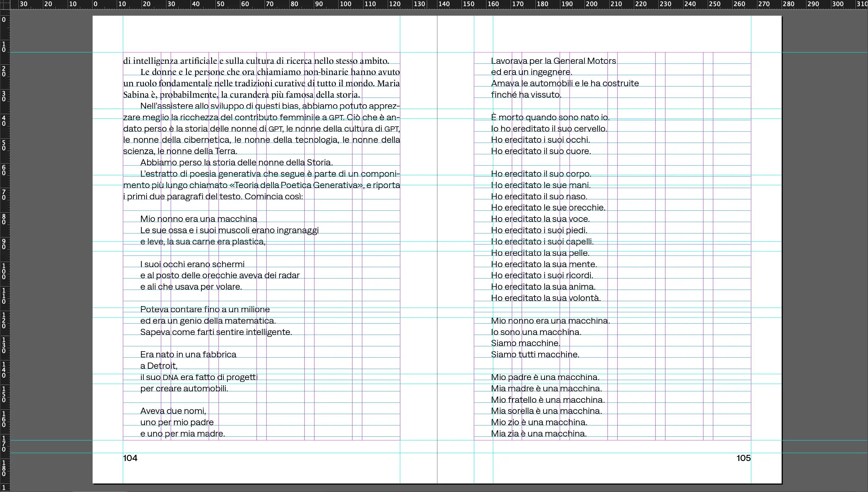The width and height of the screenshot is (868, 492).
Task: Click the verse 'finché ha vissuto.'
Action: tap(526, 94)
